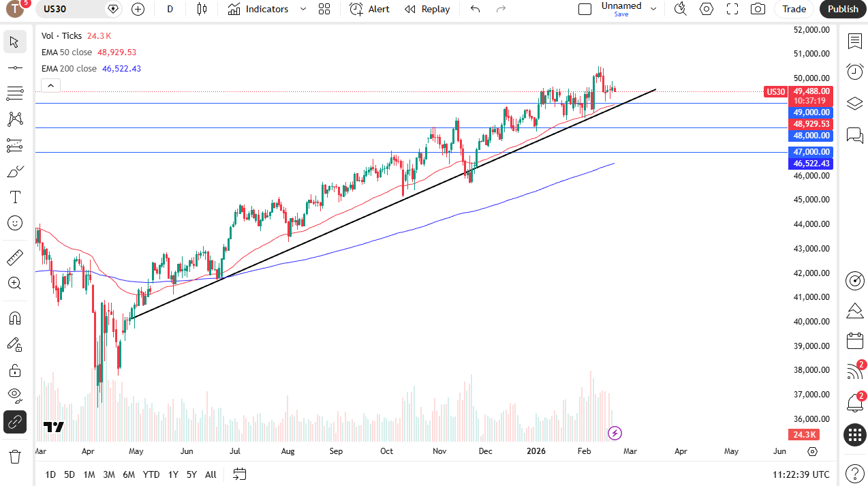Select the 1D time range
The image size is (868, 486).
pyautogui.click(x=50, y=474)
